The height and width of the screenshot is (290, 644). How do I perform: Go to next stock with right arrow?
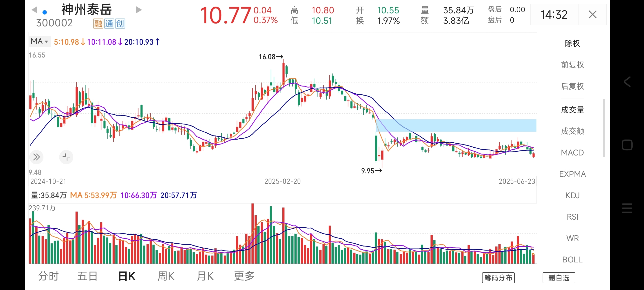(139, 10)
